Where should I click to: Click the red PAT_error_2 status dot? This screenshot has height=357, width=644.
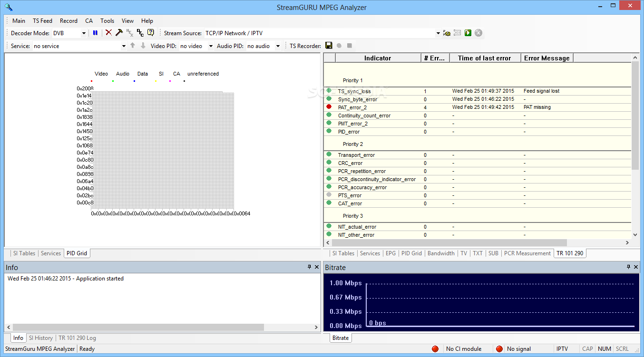[329, 107]
